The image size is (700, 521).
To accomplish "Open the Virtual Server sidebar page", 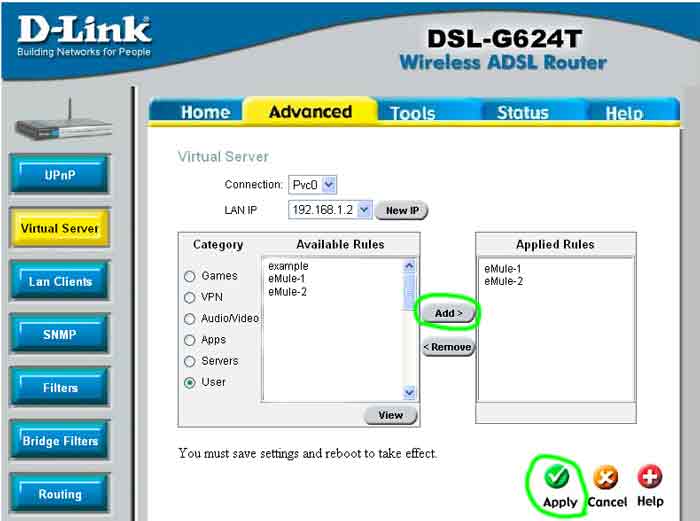I will (x=60, y=228).
